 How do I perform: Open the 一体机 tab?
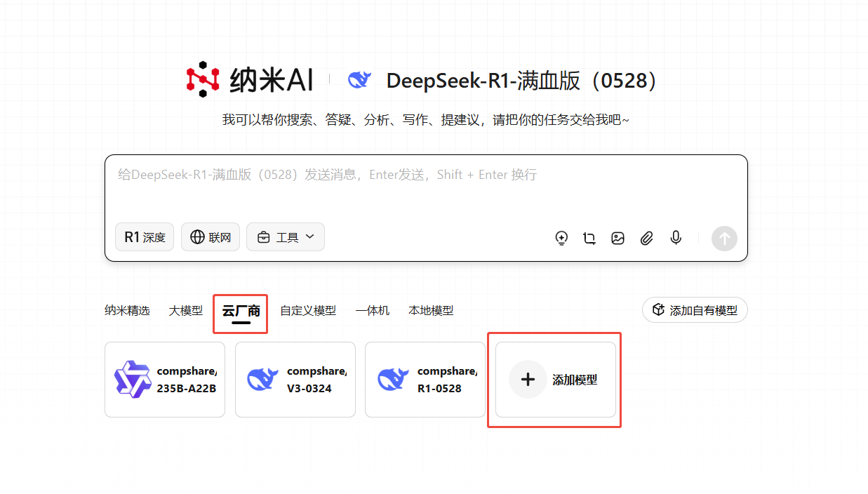[x=373, y=310]
